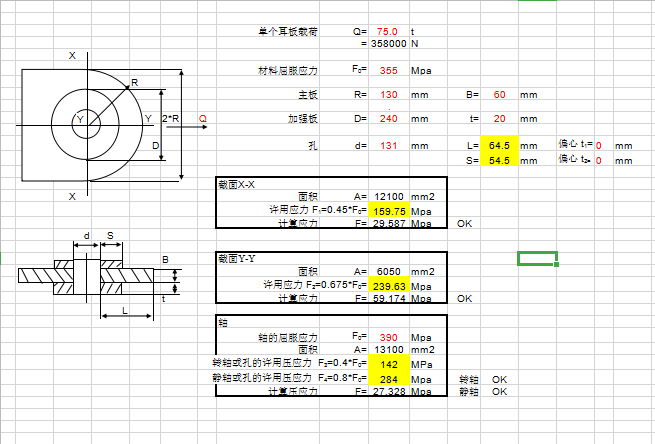Click the mm2 unit beside 6050
Screen dimensions: 655x444
423,272
